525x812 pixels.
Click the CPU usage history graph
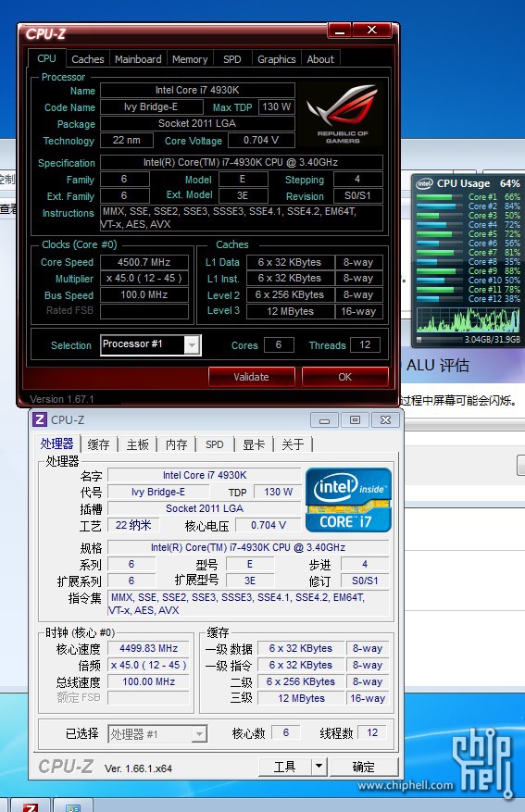(x=468, y=319)
